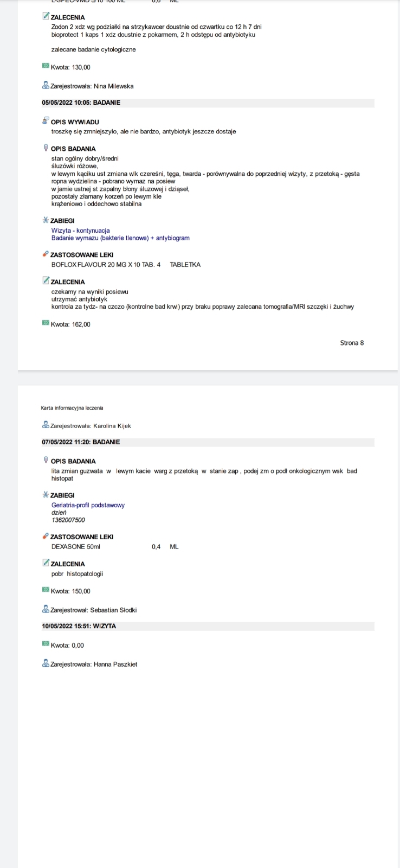This screenshot has height=868, width=400.
Task: Click the money icon beside Kwota: 150,00
Action: [x=46, y=590]
